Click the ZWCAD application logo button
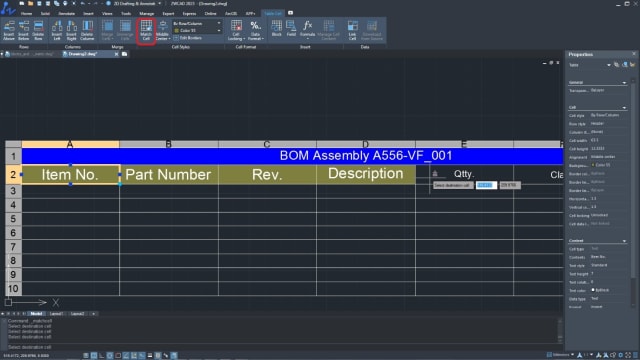This screenshot has width=640, height=360. pos(7,8)
